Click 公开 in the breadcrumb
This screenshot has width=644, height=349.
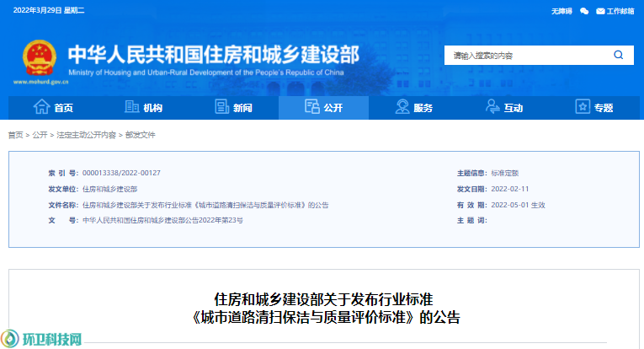tap(40, 135)
